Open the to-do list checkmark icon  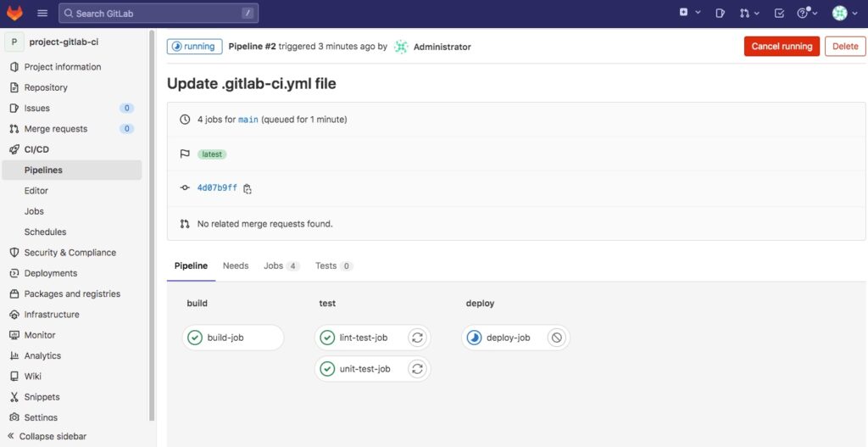[x=779, y=14]
